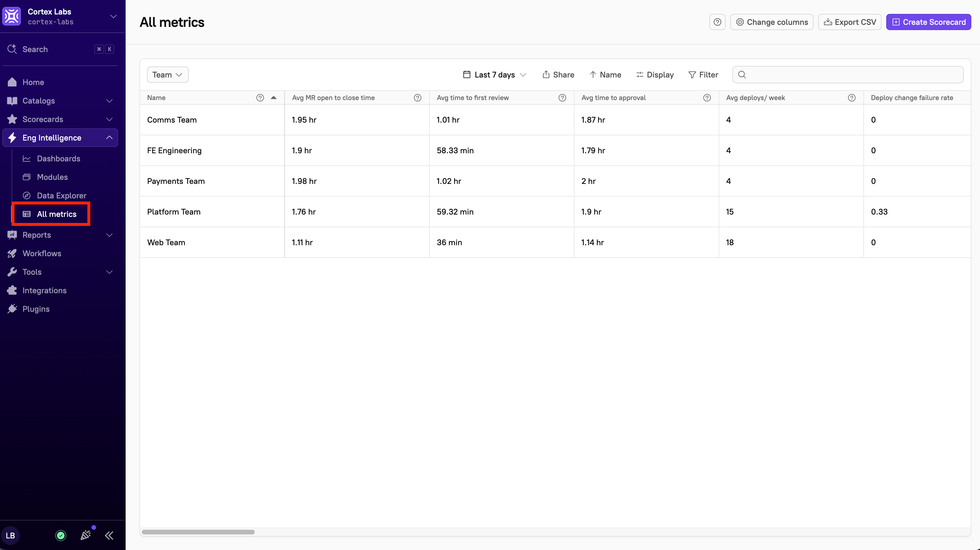Select the Platform Team row name
The image size is (980, 550).
click(173, 212)
